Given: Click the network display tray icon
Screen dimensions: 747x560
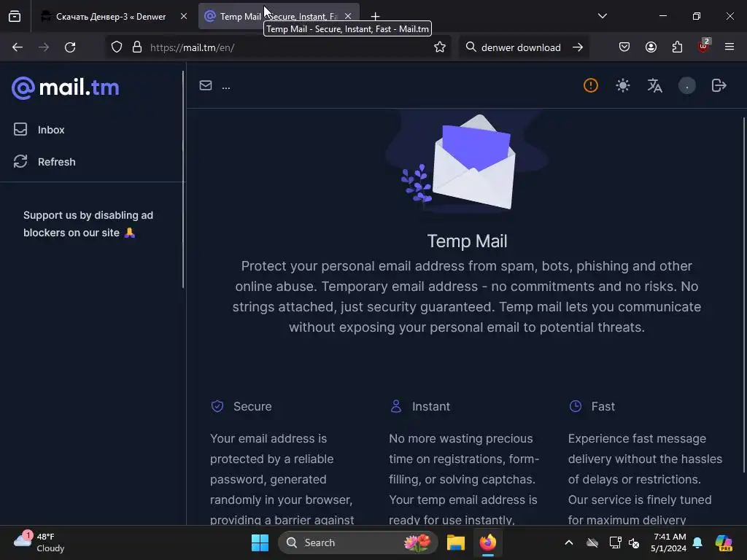Looking at the screenshot, I should (615, 542).
